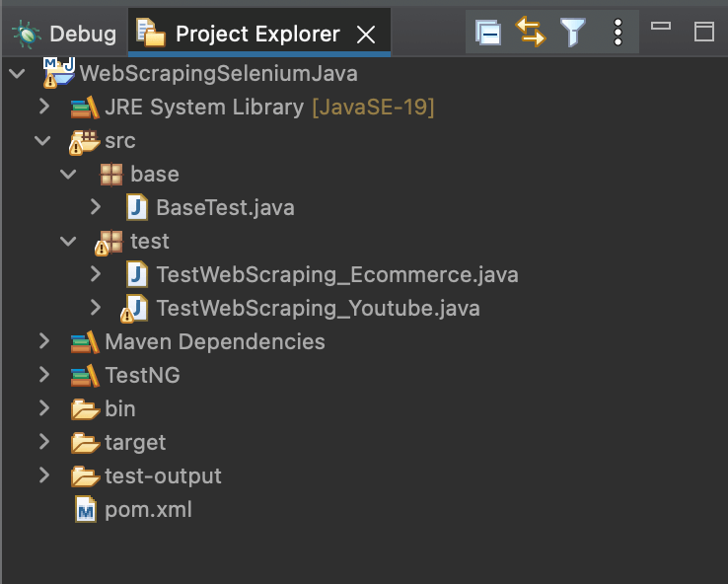Image resolution: width=728 pixels, height=584 pixels.
Task: Select WebScrapingSeleniumJava project name
Action: pos(219,73)
